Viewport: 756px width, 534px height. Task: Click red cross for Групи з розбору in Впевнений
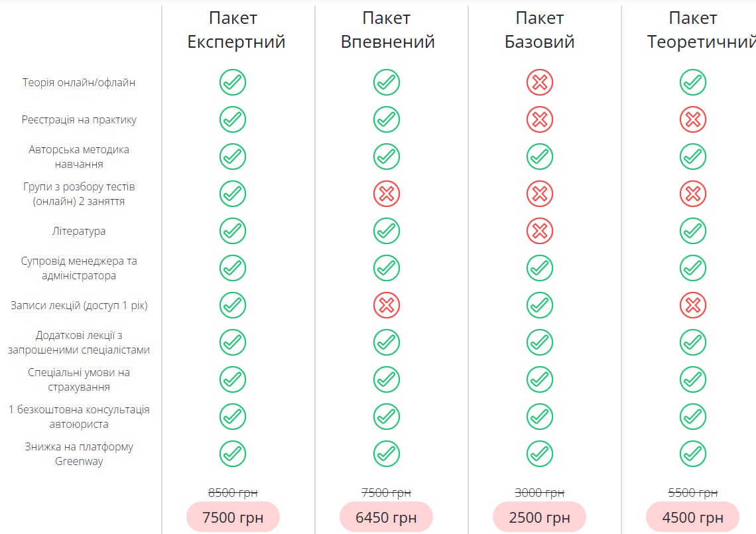point(386,194)
